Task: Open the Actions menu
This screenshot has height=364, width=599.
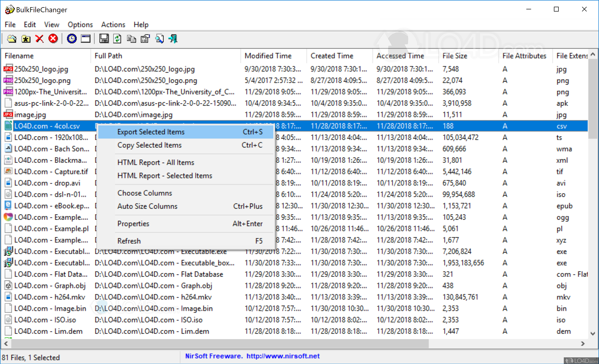Action: (x=113, y=24)
